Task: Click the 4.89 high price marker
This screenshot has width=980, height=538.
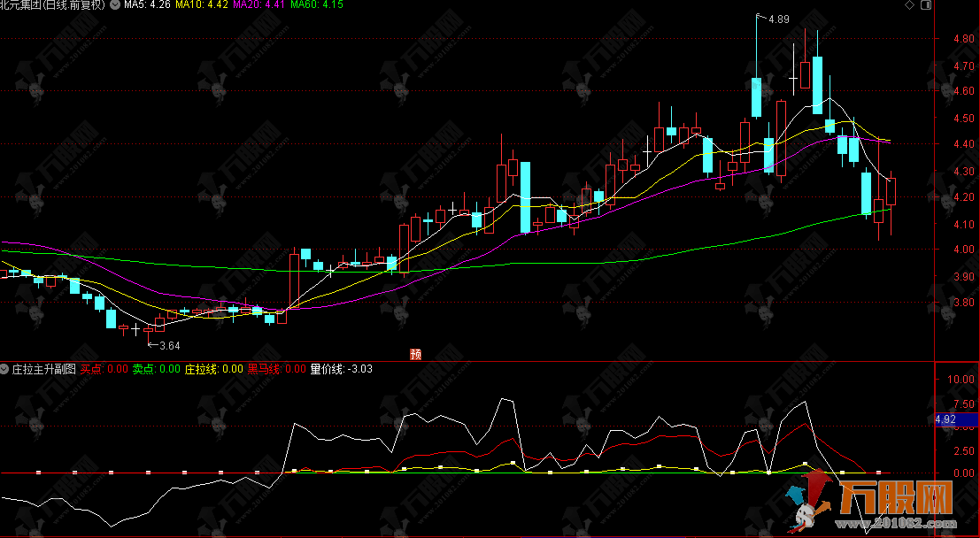Action: coord(777,19)
